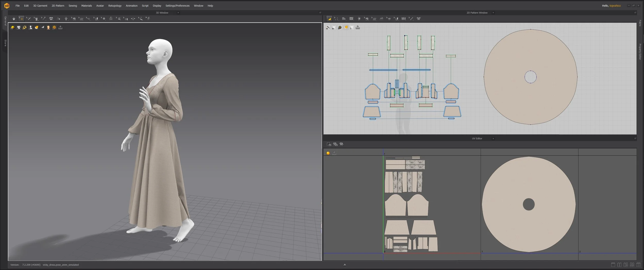Image resolution: width=644 pixels, height=270 pixels.
Task: Click the zipper tool icon in 3D toolbar
Action: pyautogui.click(x=111, y=19)
